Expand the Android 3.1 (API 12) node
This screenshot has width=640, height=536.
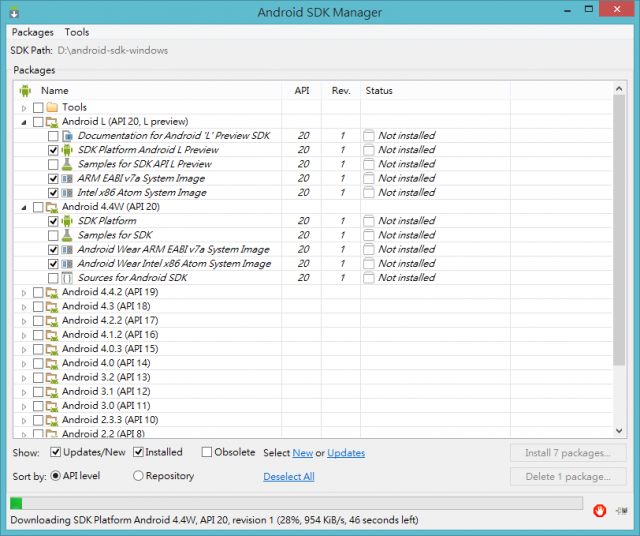(24, 393)
